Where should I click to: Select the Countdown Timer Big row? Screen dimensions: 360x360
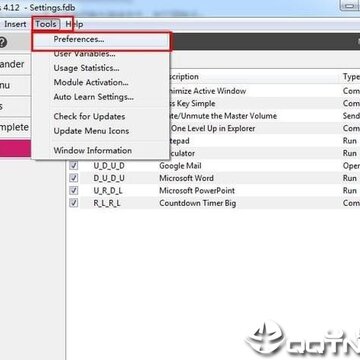pos(213,203)
